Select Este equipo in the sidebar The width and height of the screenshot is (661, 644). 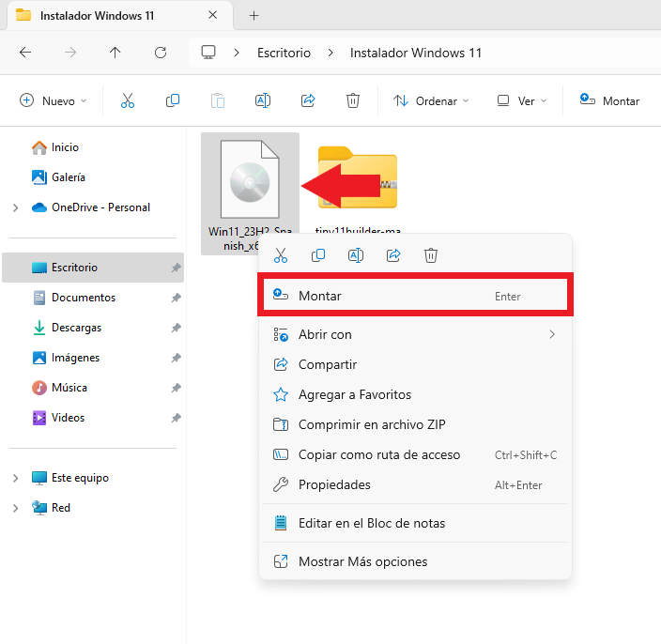click(x=70, y=478)
